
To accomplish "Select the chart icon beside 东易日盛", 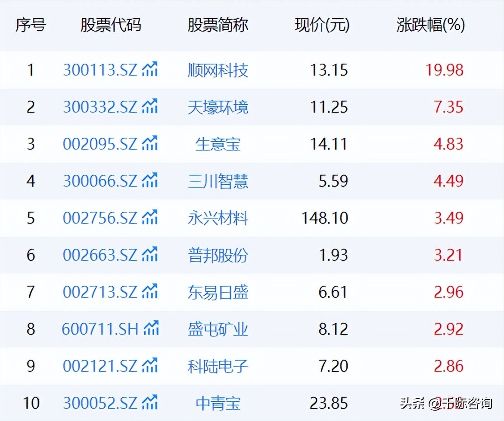I will pyautogui.click(x=150, y=292).
